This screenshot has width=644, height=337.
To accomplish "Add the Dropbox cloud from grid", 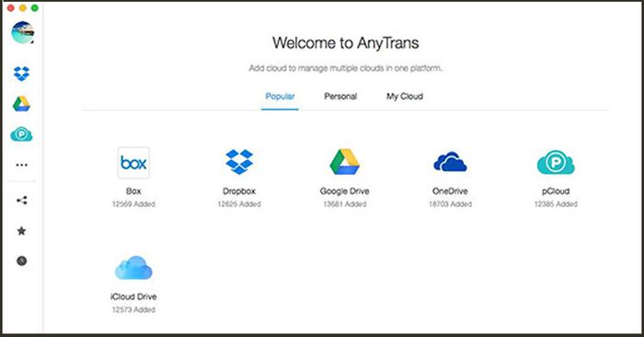I will (x=239, y=162).
